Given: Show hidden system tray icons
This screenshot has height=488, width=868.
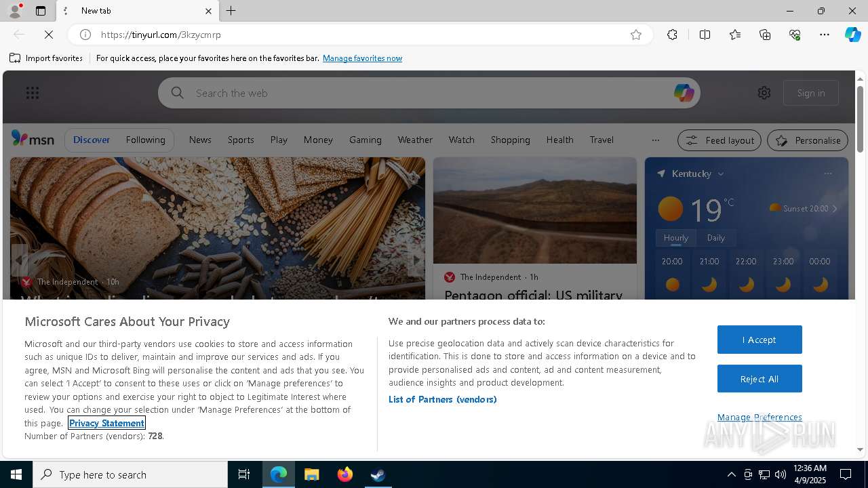Looking at the screenshot, I should point(731,474).
